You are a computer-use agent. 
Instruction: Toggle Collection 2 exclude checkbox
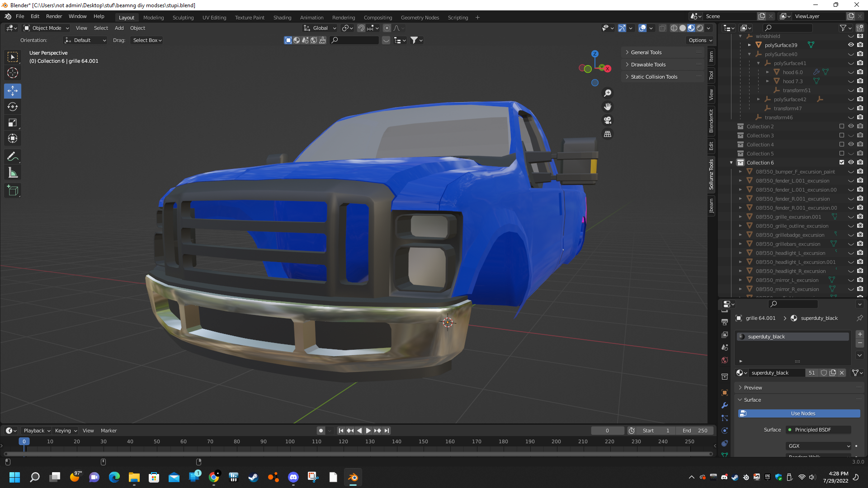click(842, 126)
